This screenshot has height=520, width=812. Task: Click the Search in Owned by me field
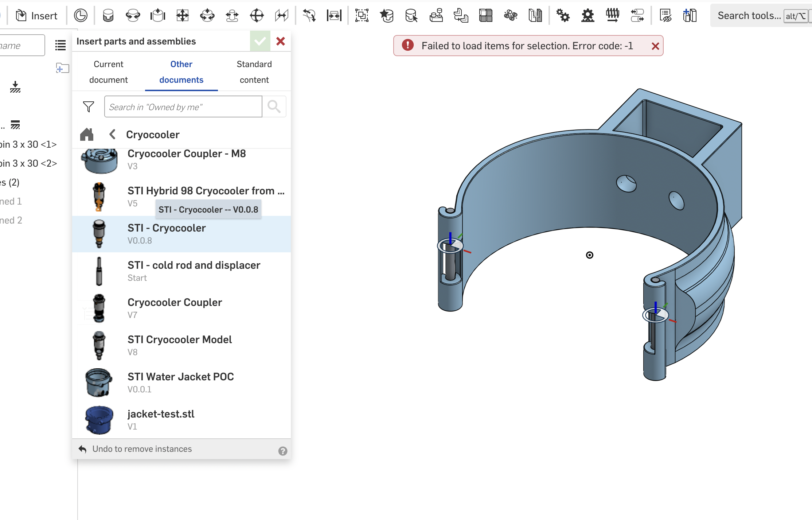183,106
